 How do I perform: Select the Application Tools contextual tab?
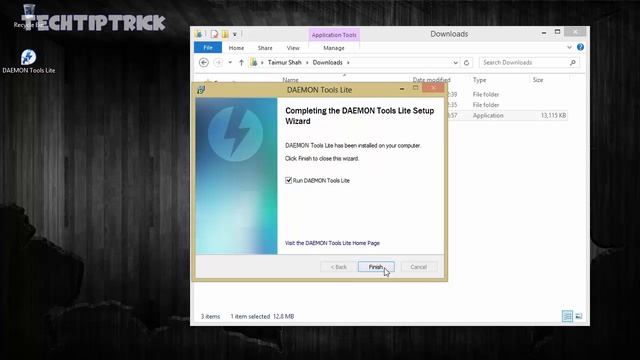click(334, 35)
